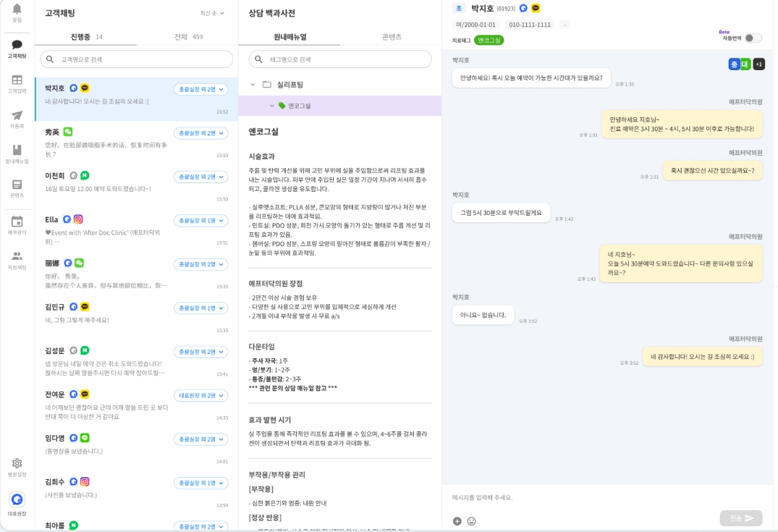
Task: Click the KakaoTalk icon in chat header
Action: 536,9
